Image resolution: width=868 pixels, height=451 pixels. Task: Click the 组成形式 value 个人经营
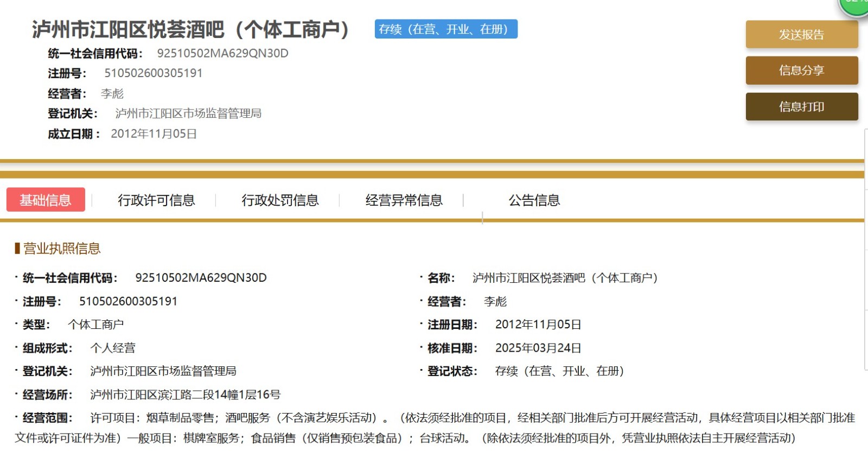pyautogui.click(x=113, y=348)
